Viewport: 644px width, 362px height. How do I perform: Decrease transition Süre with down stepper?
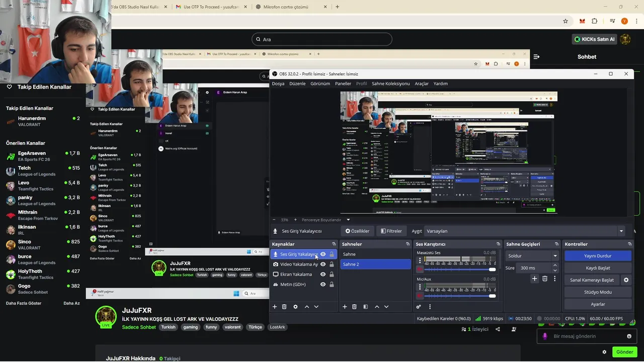pyautogui.click(x=555, y=270)
